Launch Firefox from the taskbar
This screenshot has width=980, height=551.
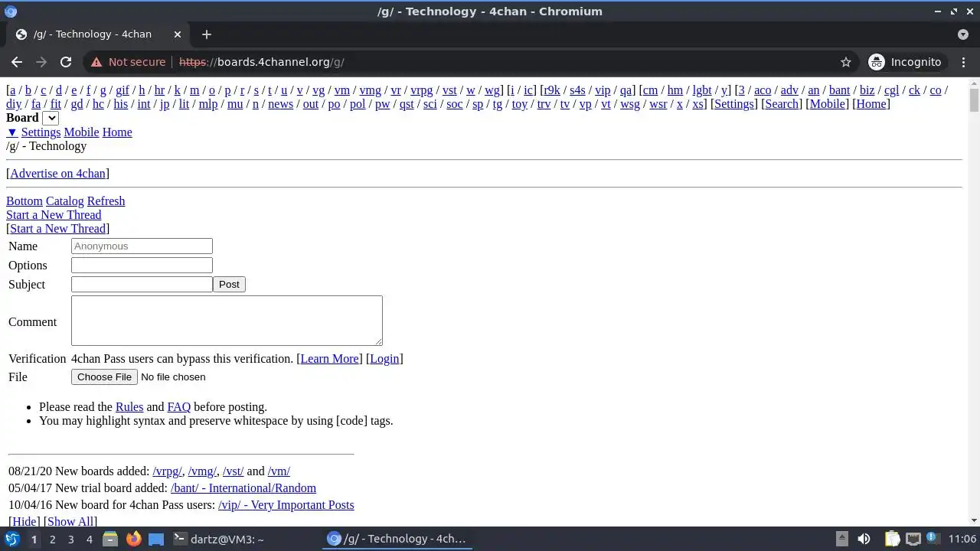pyautogui.click(x=133, y=539)
